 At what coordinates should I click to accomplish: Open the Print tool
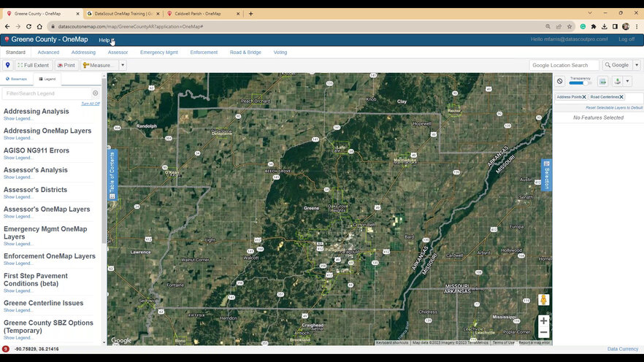pos(66,65)
